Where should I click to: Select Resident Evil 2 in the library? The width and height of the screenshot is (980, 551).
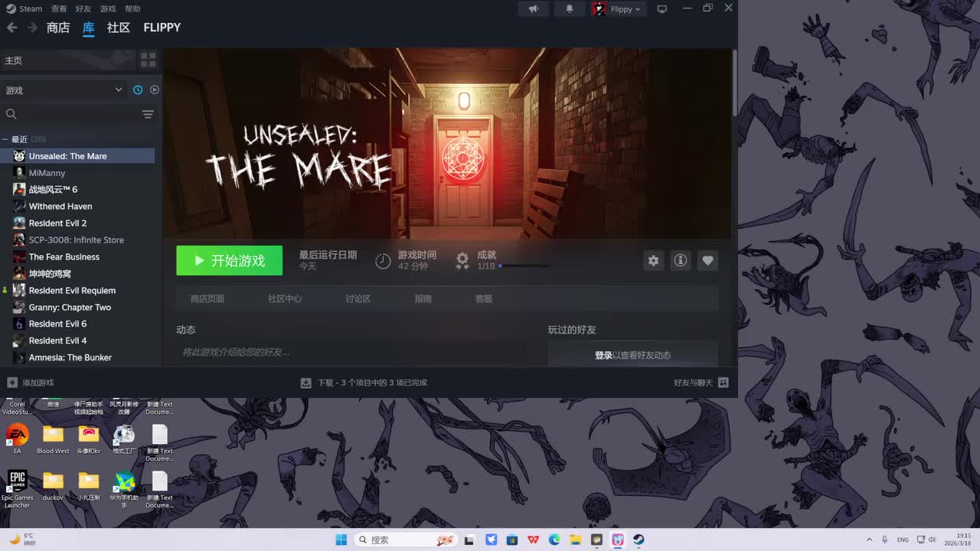point(77,223)
